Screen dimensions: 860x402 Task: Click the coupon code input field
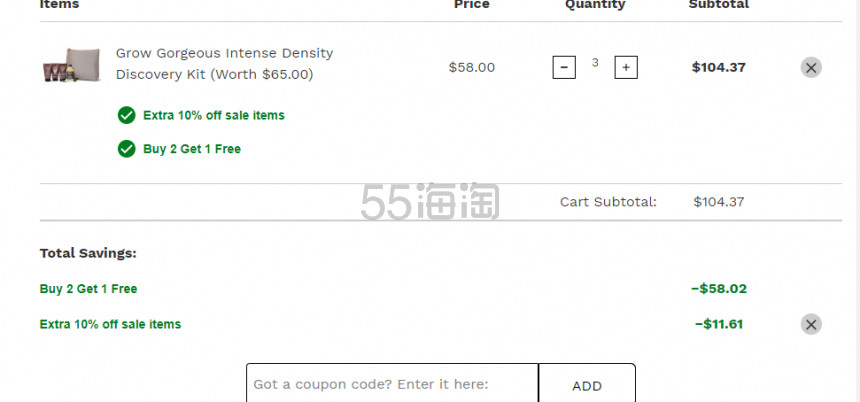pyautogui.click(x=392, y=383)
